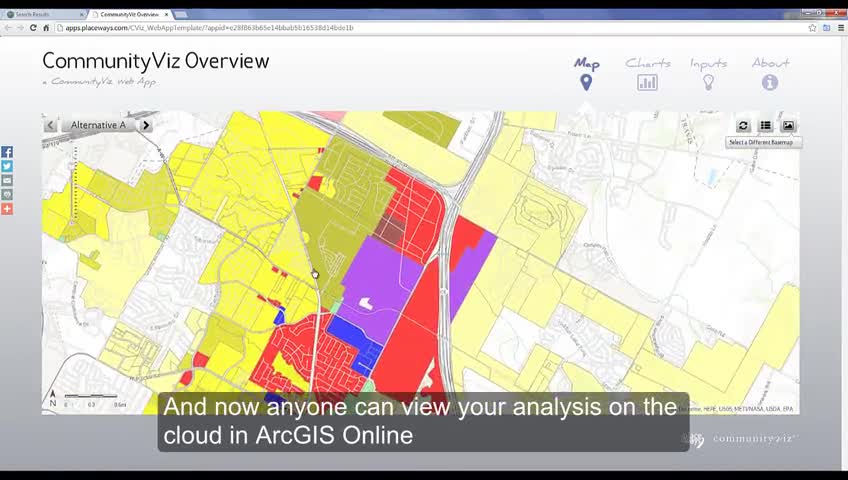Open the Charts bar chart icon
The width and height of the screenshot is (848, 480).
[x=647, y=82]
